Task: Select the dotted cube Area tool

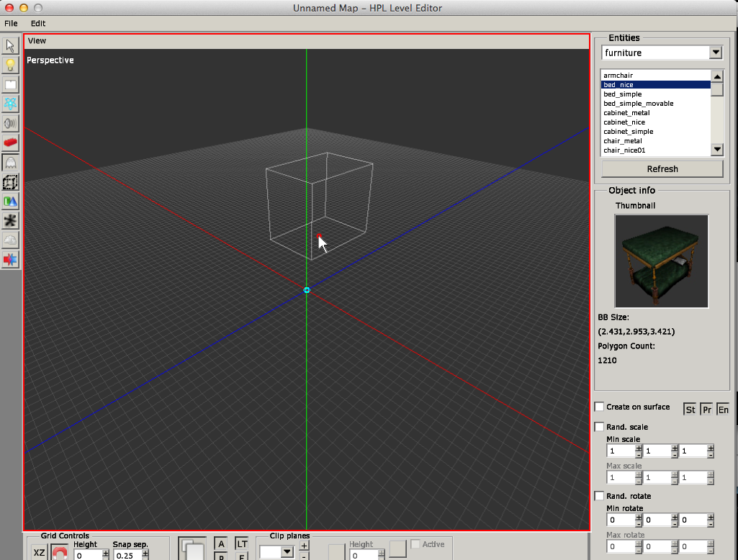Action: [10, 182]
